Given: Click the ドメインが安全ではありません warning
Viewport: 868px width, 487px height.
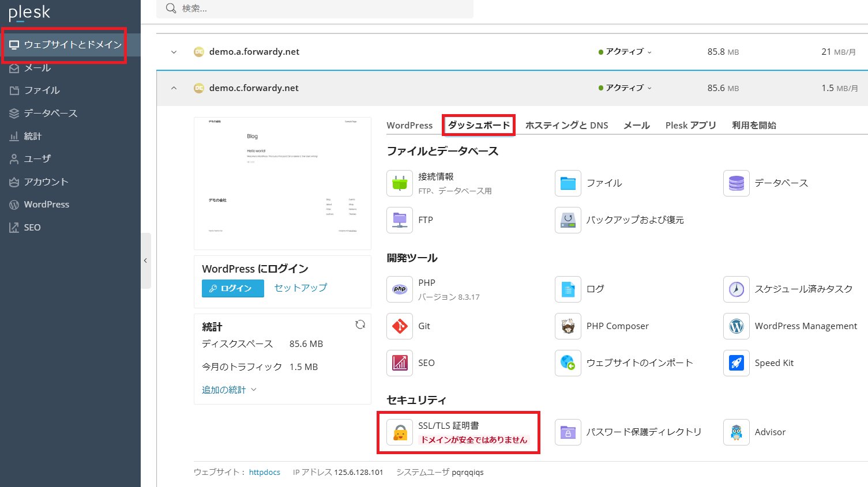Looking at the screenshot, I should pos(474,440).
